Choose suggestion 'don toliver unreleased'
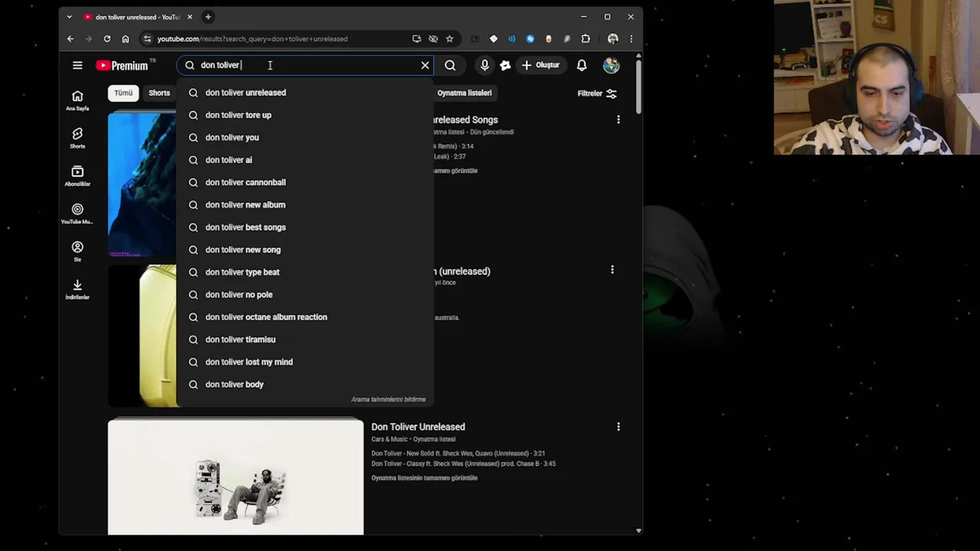This screenshot has height=551, width=980. pyautogui.click(x=305, y=93)
